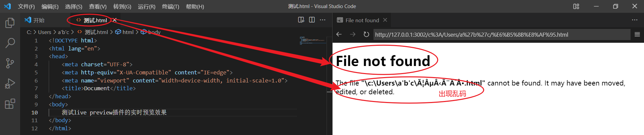Open the preview browser hamburger menu
The image size is (644, 135).
point(637,34)
